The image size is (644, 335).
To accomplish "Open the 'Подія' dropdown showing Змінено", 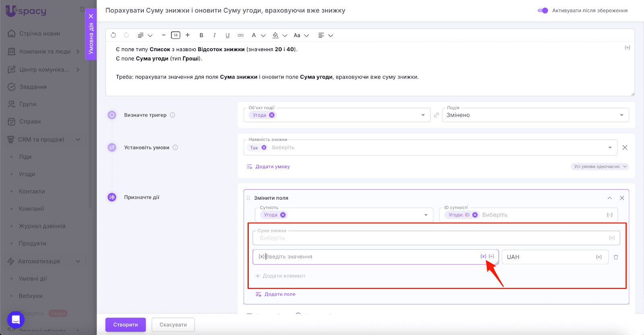I will (x=535, y=115).
